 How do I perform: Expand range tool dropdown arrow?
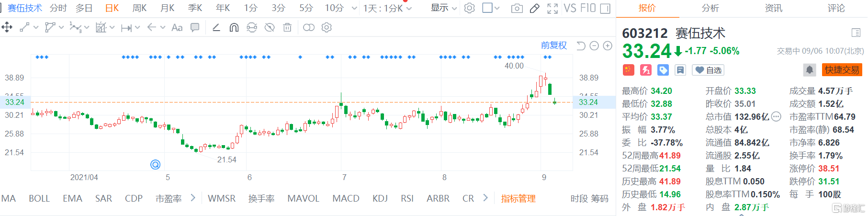click(137, 27)
